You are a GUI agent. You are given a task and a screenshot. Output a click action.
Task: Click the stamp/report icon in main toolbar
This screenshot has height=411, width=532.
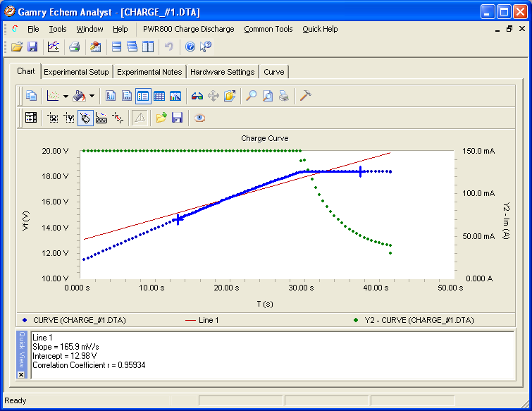click(x=95, y=47)
